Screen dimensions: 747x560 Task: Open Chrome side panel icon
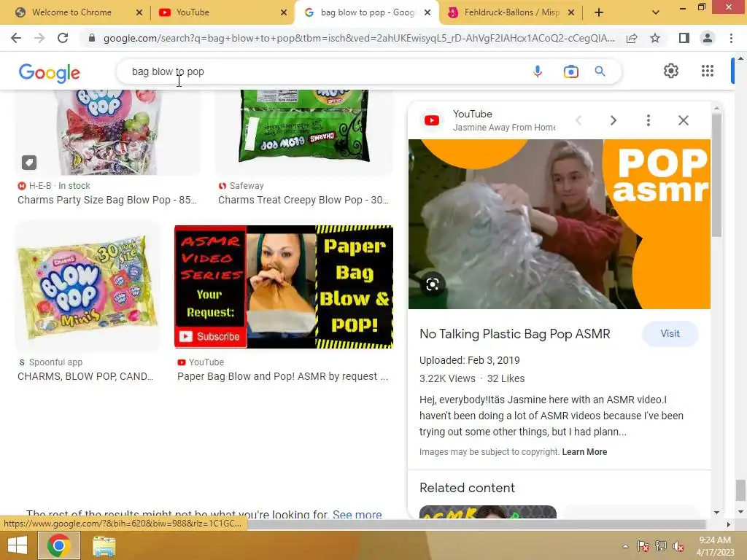click(x=684, y=38)
